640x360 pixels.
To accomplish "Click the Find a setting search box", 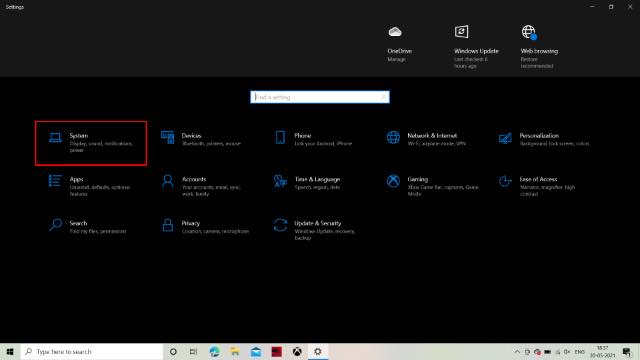I will (x=320, y=97).
